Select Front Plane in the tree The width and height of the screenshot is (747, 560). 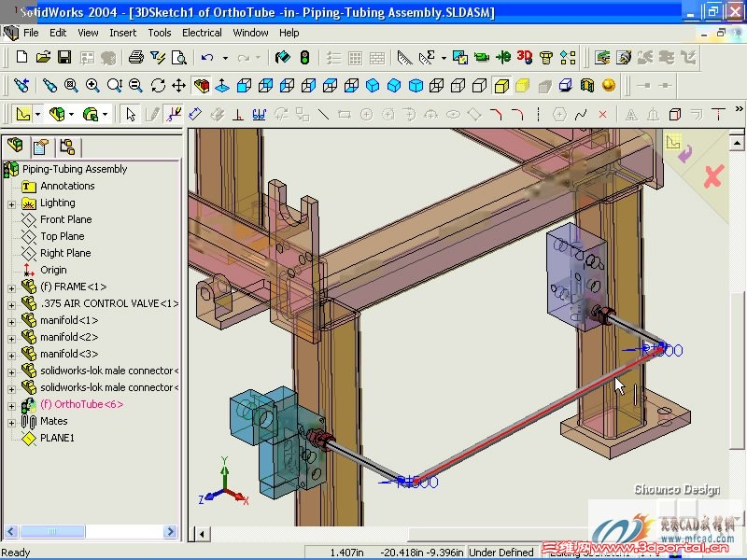65,219
